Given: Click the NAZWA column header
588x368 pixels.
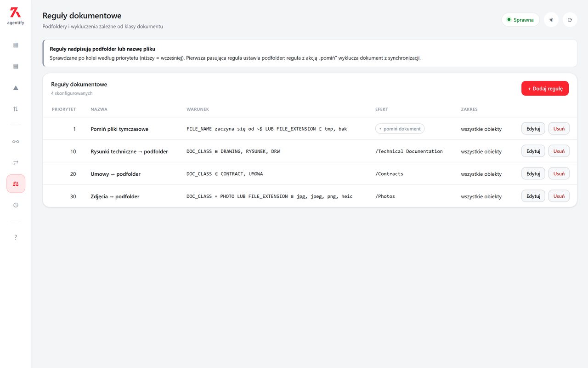Looking at the screenshot, I should click(x=99, y=109).
